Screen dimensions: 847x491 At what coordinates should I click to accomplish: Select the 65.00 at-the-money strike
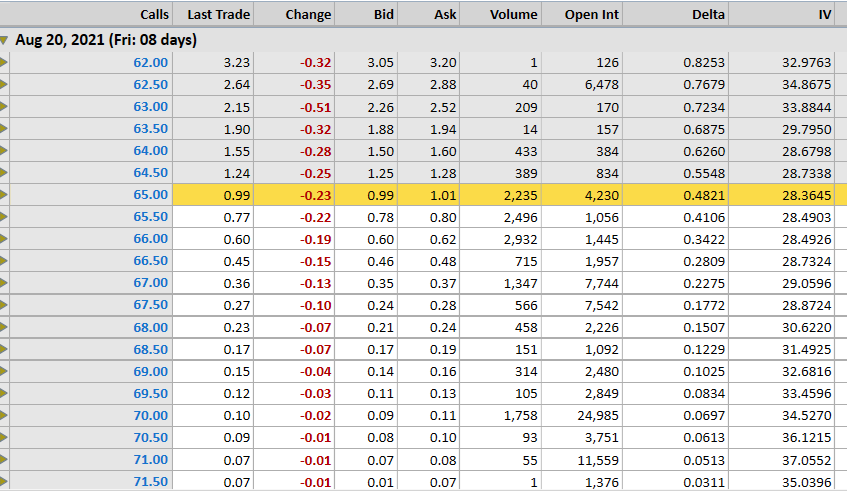[151, 194]
